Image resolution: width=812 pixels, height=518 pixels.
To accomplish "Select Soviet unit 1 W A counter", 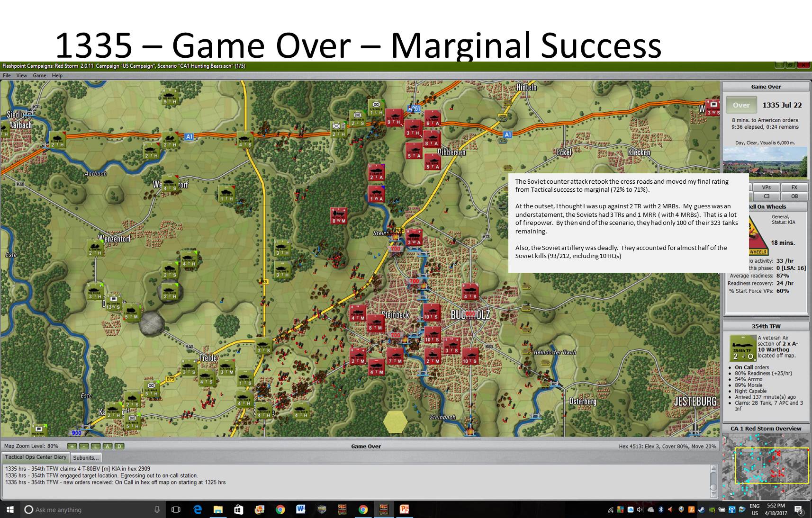I will [x=377, y=194].
